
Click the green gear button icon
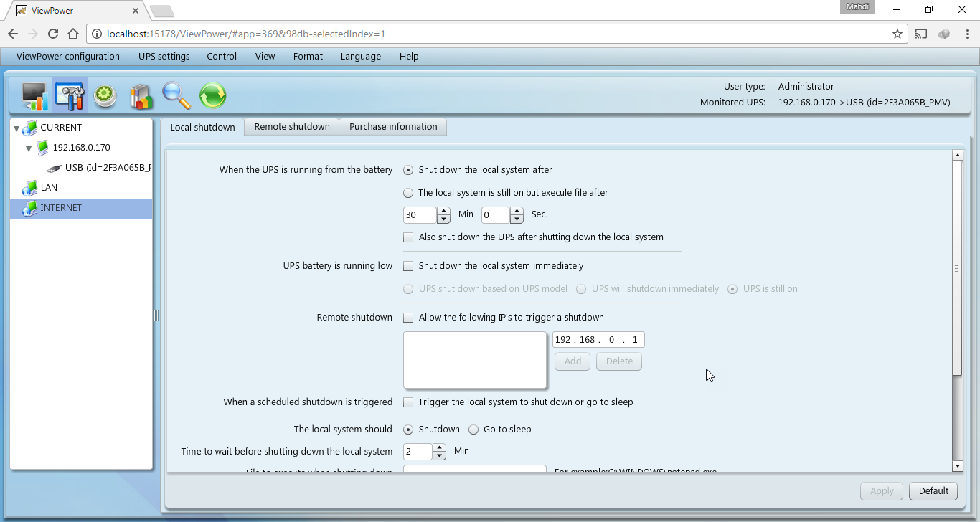pyautogui.click(x=105, y=95)
